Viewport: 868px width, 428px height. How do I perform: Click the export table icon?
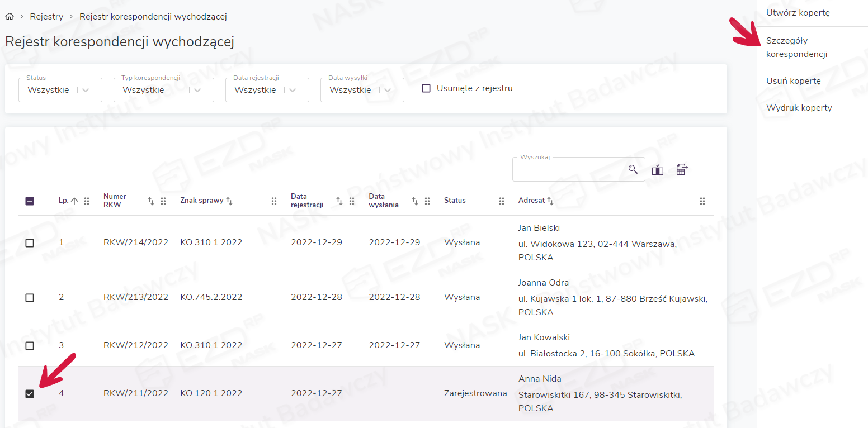[681, 170]
